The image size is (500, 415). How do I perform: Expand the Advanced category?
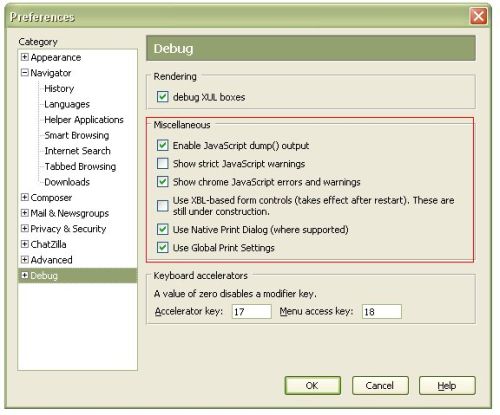tap(24, 260)
